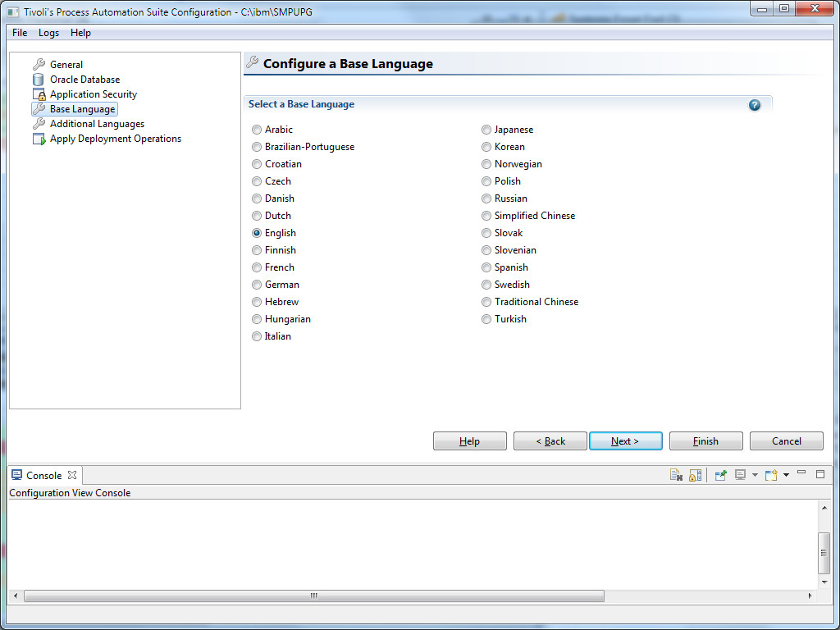840x630 pixels.
Task: Select French radio button
Action: tap(257, 267)
